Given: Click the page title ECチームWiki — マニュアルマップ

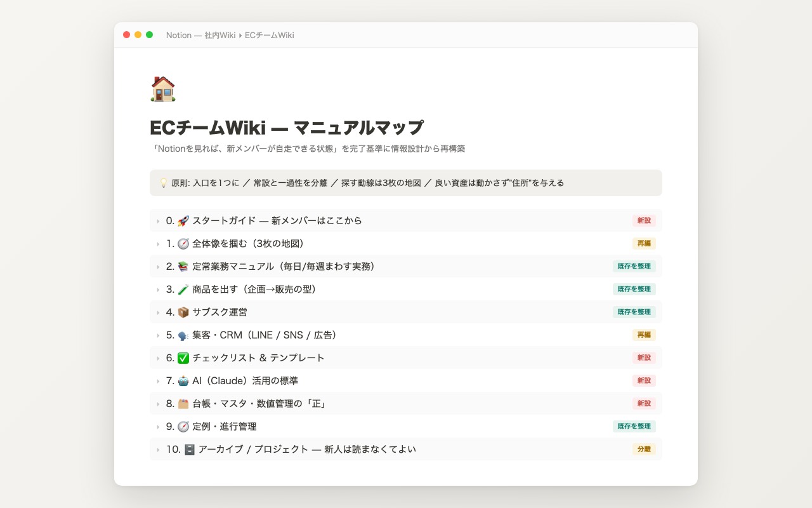Looking at the screenshot, I should 287,128.
